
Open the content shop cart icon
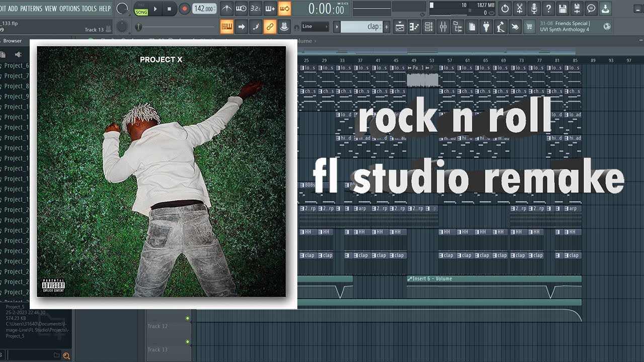click(529, 27)
